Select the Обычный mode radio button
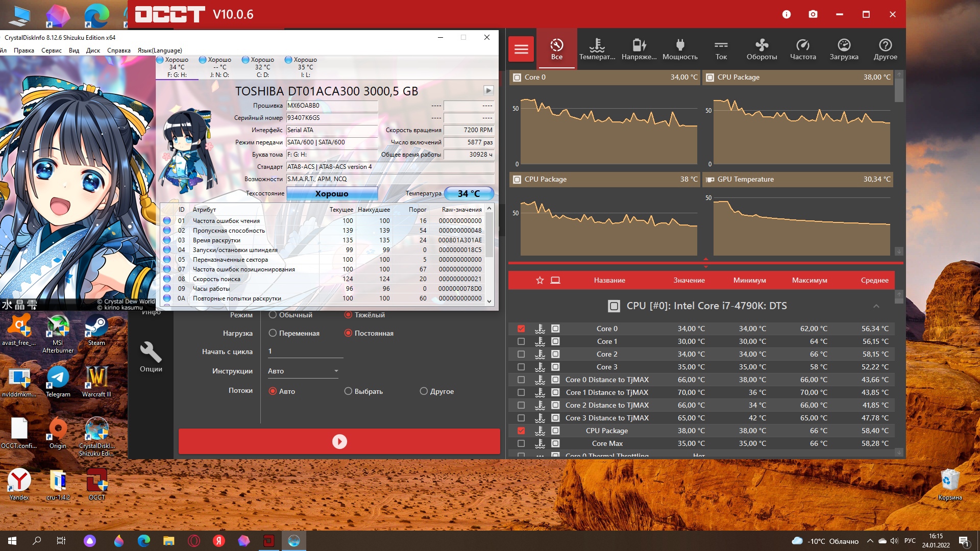The width and height of the screenshot is (980, 551). (273, 315)
